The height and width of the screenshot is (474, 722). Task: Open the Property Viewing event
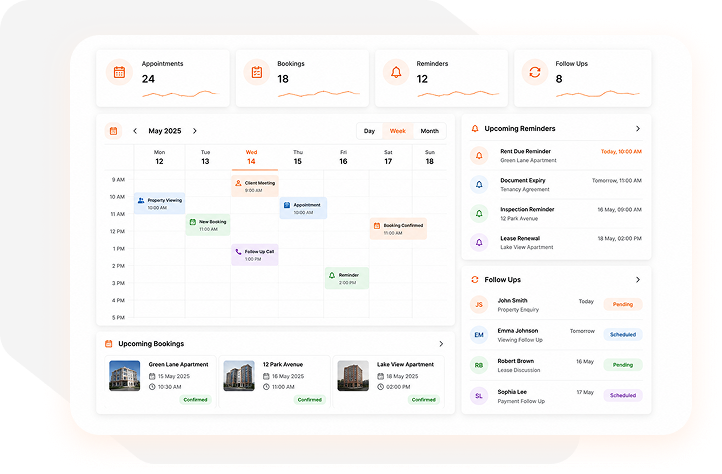point(159,204)
